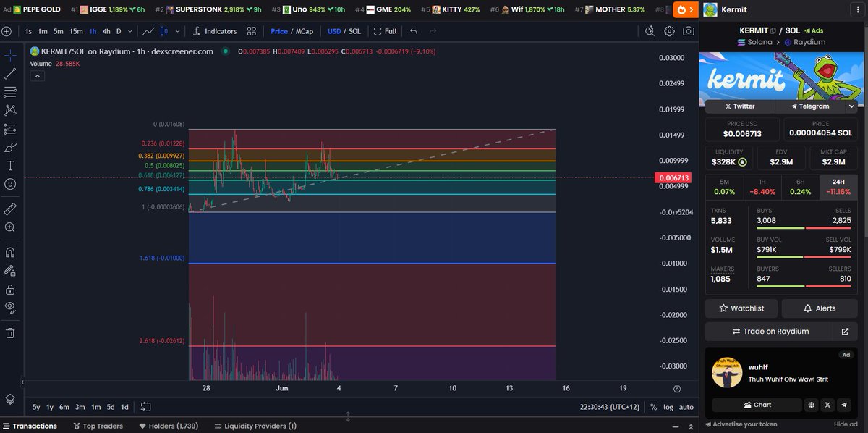Open the go-to-date calendar icon
This screenshot has width=868, height=433.
[x=145, y=407]
